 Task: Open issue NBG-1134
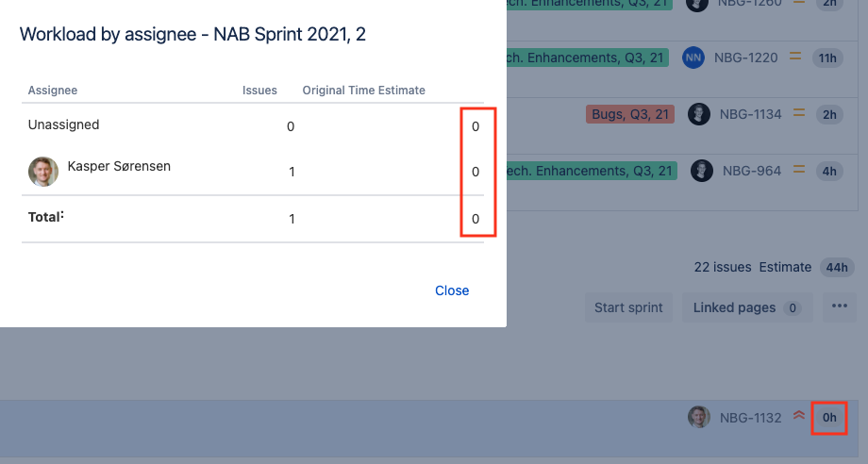coord(750,114)
